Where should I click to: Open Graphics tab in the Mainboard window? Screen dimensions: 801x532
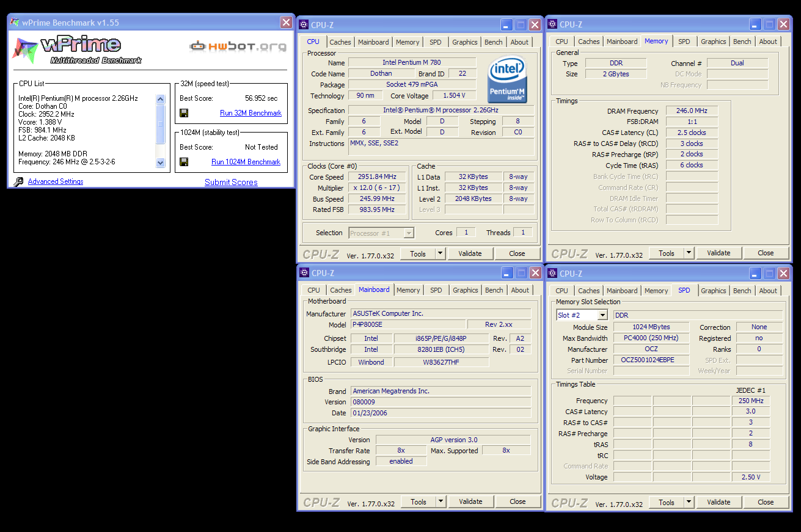466,290
